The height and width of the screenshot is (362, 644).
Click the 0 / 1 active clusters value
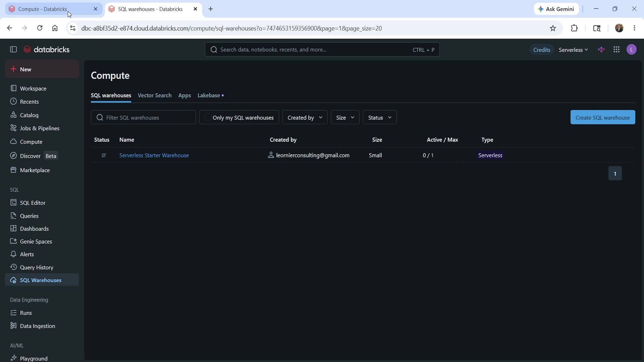(428, 155)
